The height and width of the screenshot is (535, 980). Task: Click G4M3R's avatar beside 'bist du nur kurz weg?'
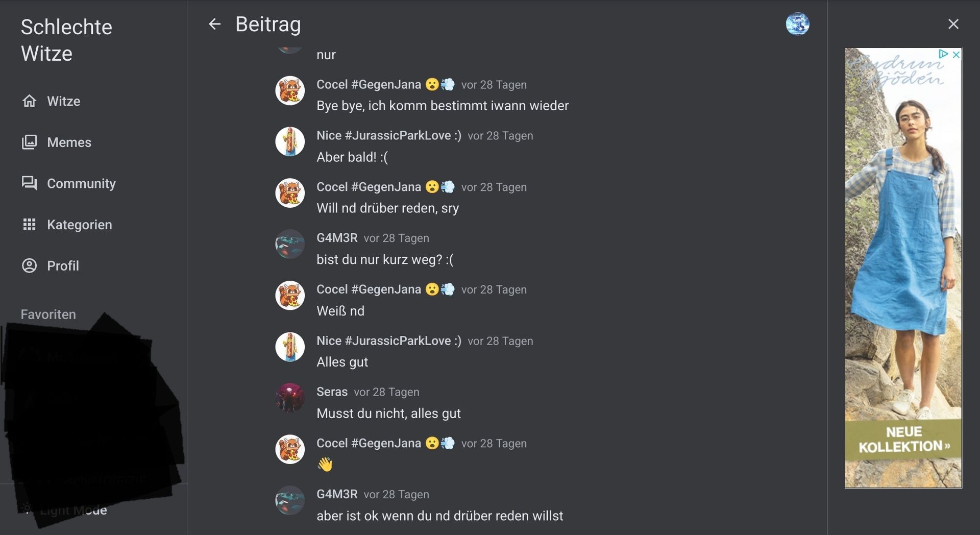coord(290,244)
